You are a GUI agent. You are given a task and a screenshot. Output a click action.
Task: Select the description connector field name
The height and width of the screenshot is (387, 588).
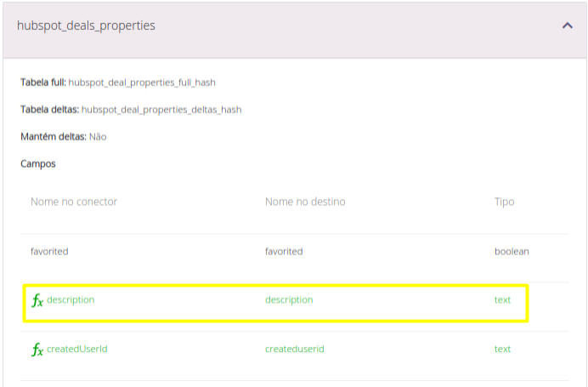pos(71,300)
